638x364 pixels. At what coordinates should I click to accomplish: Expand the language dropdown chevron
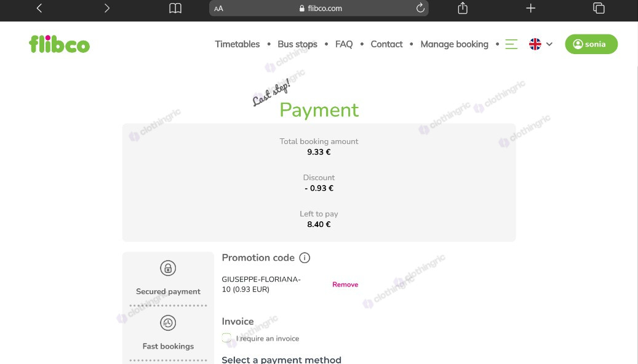coord(549,44)
